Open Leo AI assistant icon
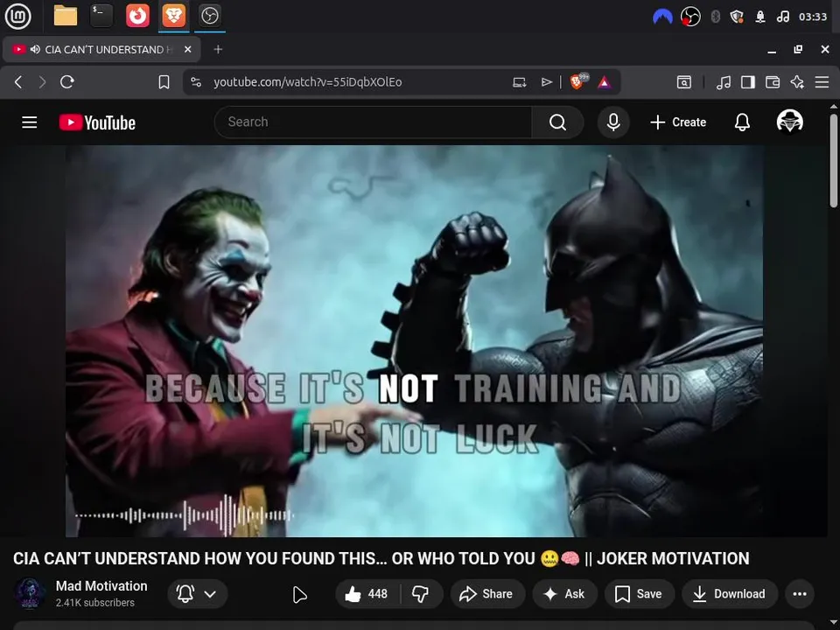Viewport: 840px width, 630px height. (x=797, y=82)
